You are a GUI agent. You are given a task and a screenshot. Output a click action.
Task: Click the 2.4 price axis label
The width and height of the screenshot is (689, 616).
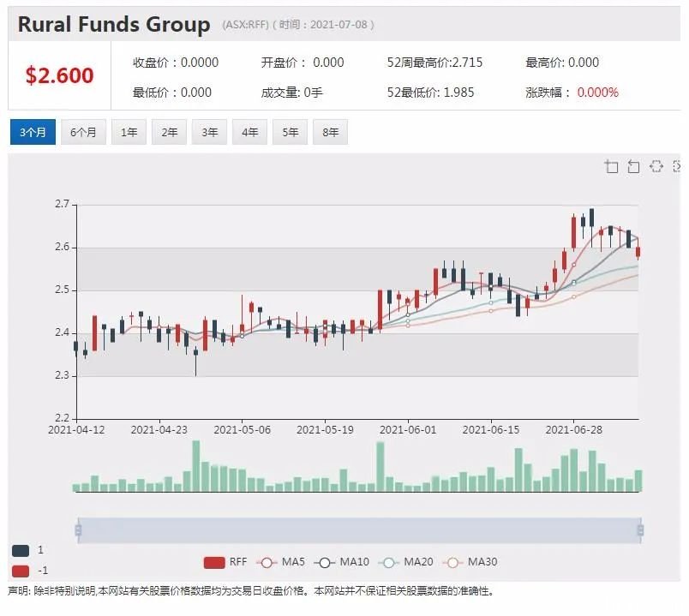[x=62, y=332]
